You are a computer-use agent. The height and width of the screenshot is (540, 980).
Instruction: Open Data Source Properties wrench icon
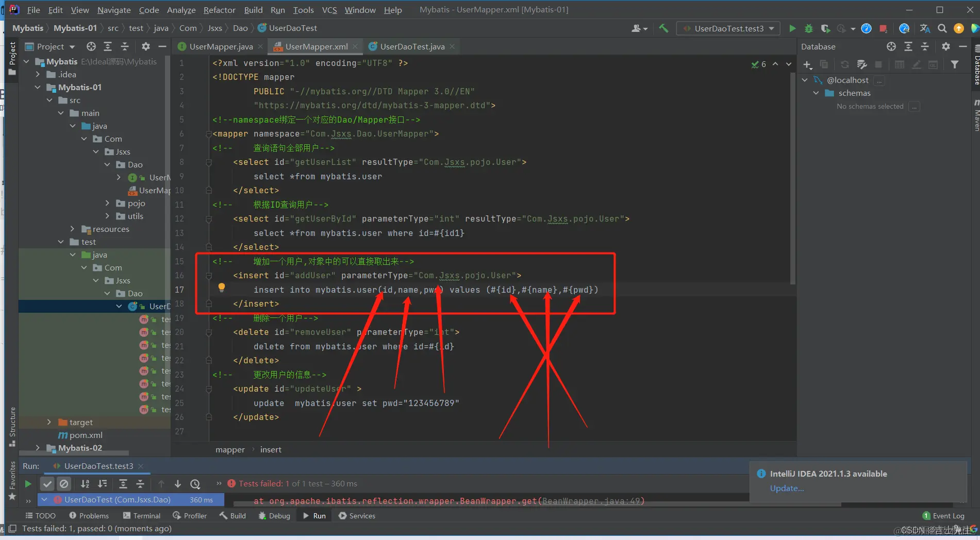tap(861, 64)
